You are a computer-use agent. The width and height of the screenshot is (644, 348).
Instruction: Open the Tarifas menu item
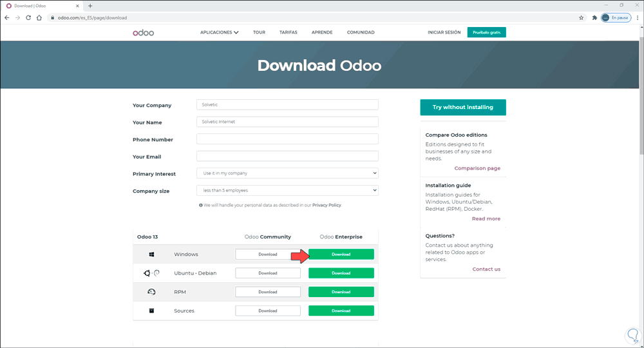289,32
